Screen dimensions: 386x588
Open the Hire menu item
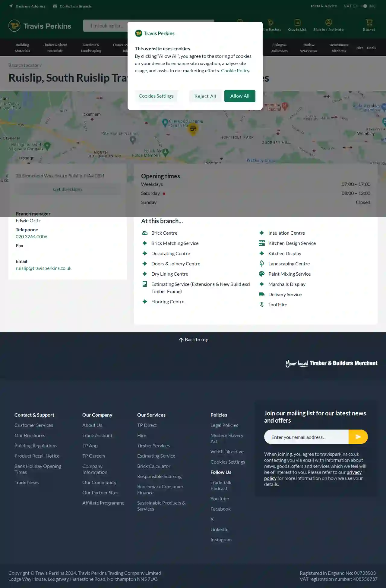(x=360, y=48)
